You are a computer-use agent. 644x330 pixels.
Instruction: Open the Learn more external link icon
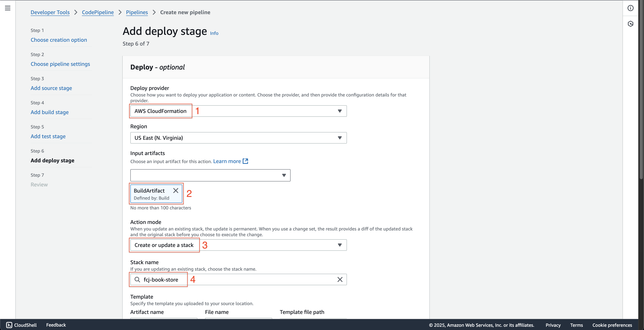(246, 161)
